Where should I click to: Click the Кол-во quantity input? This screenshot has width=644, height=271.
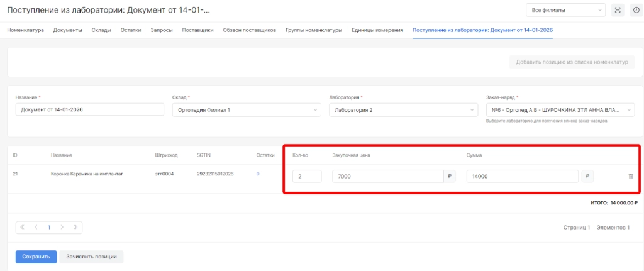pyautogui.click(x=307, y=177)
